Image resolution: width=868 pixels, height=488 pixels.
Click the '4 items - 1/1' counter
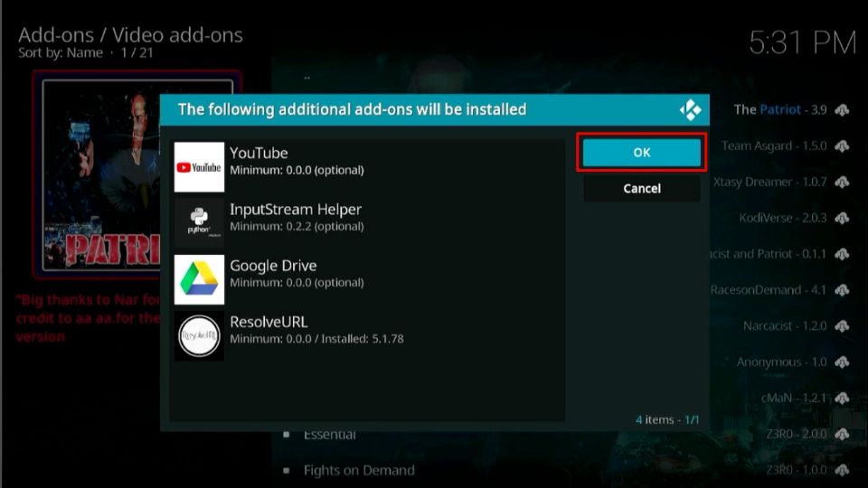[667, 419]
